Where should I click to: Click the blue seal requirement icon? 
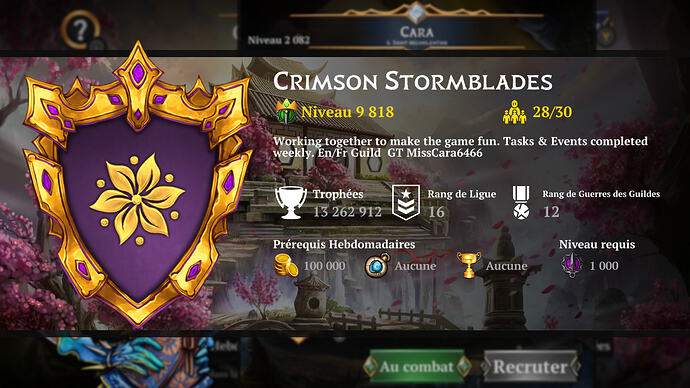[378, 265]
